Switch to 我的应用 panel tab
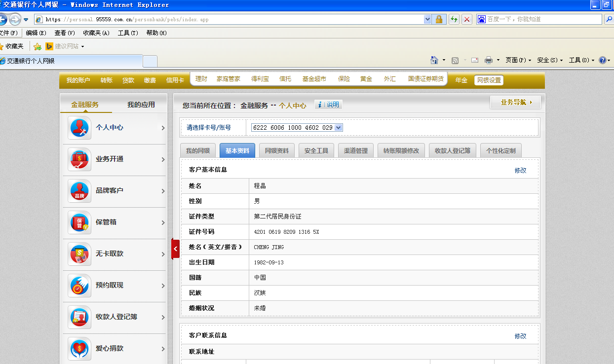614x364 pixels. (141, 105)
